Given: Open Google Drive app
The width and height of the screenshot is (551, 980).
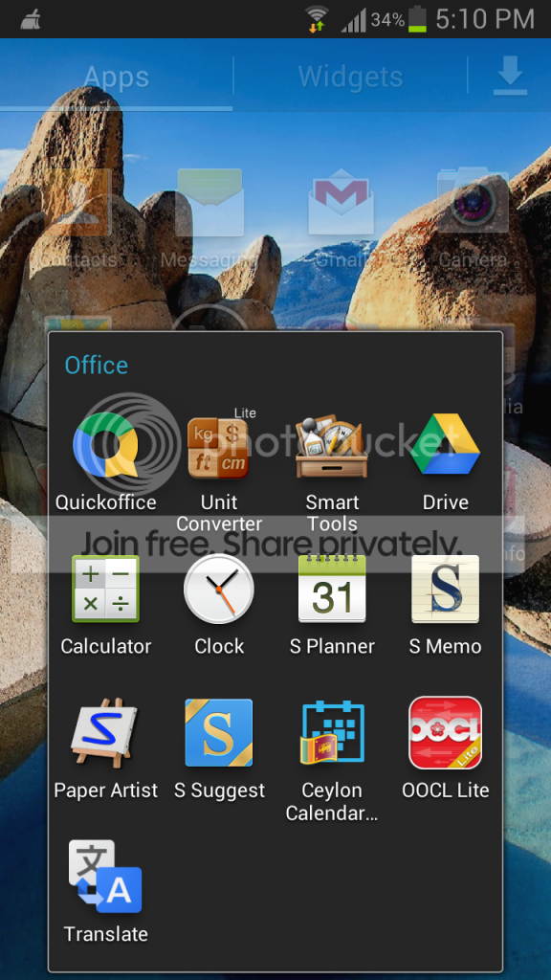Looking at the screenshot, I should point(446,445).
